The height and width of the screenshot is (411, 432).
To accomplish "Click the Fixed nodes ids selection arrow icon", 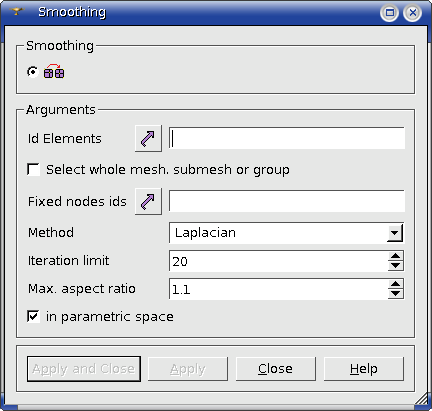I will [x=148, y=201].
